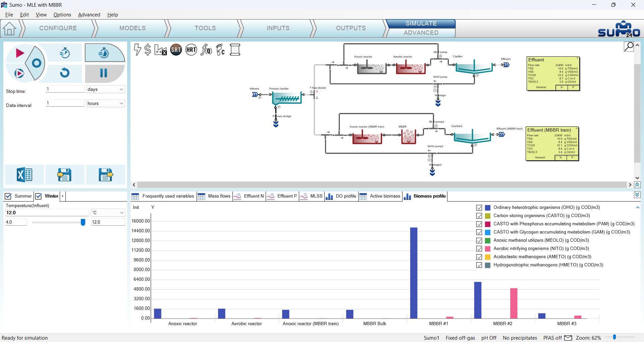Click the rightmost blue save icon

point(105,175)
